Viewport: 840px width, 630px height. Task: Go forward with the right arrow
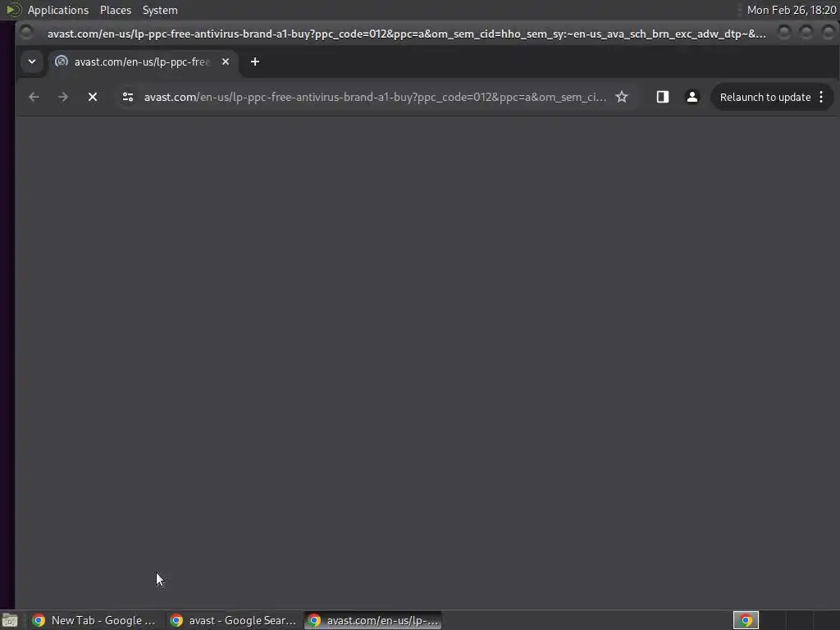point(62,97)
